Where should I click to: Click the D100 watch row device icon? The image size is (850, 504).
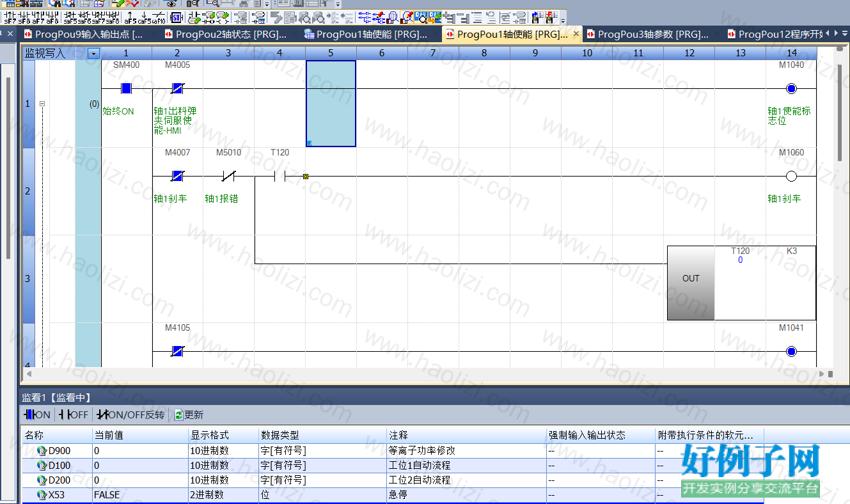click(x=42, y=465)
